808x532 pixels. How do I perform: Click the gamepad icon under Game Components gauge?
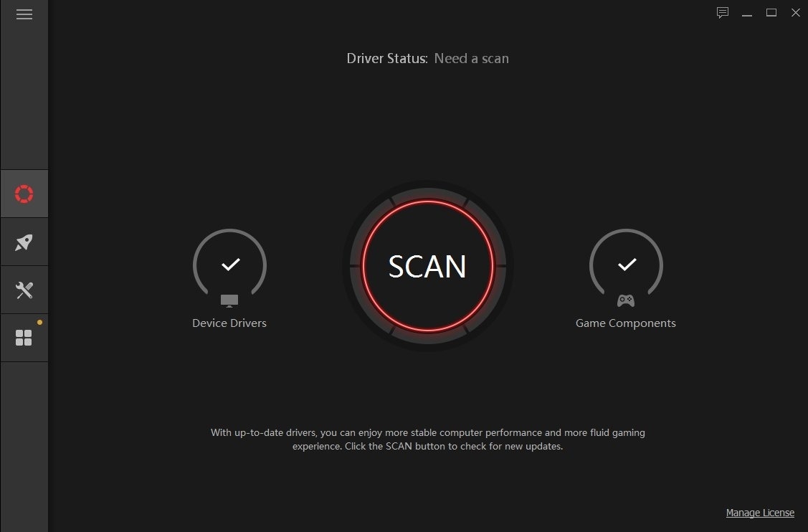[626, 300]
